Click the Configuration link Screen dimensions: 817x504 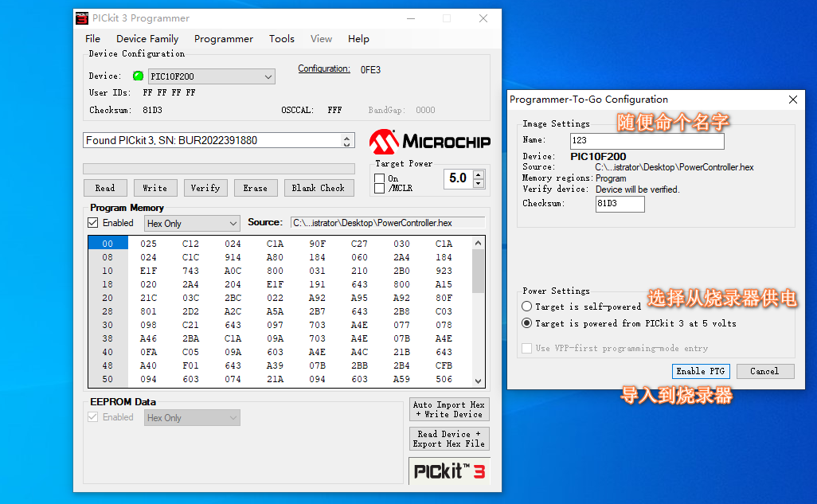[x=324, y=68]
